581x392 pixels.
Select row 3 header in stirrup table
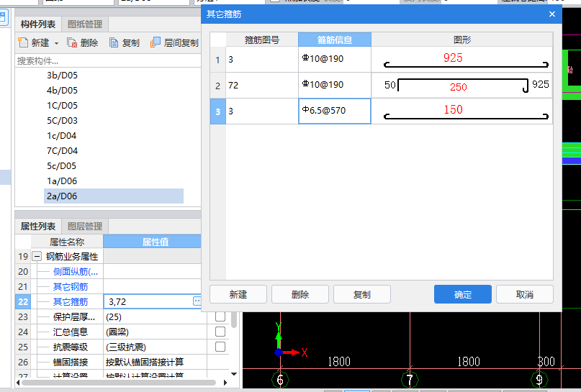tap(218, 111)
